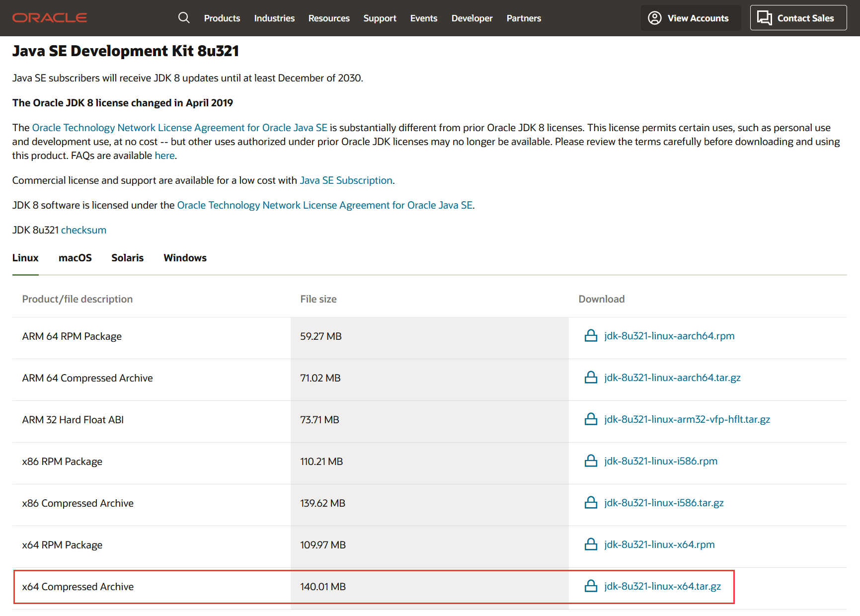Open the Developer menu
860x616 pixels.
472,18
